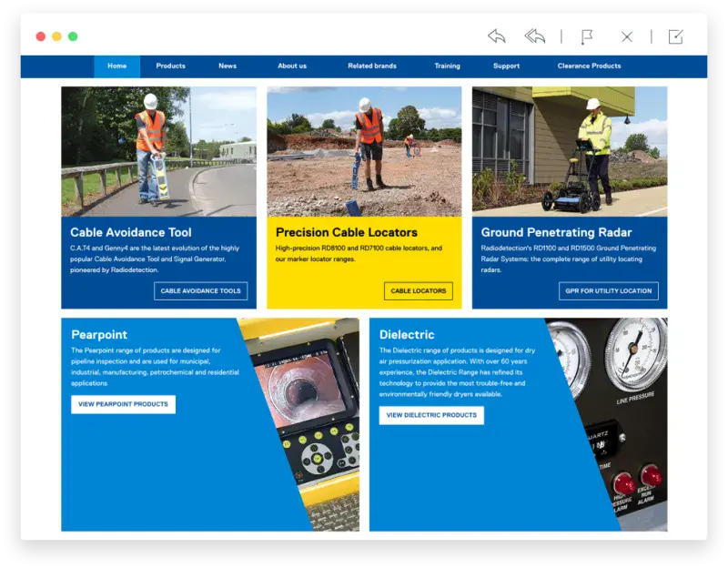Visit Clearance Products from the navigation
Viewport: 728px width, 568px height.
tap(589, 66)
